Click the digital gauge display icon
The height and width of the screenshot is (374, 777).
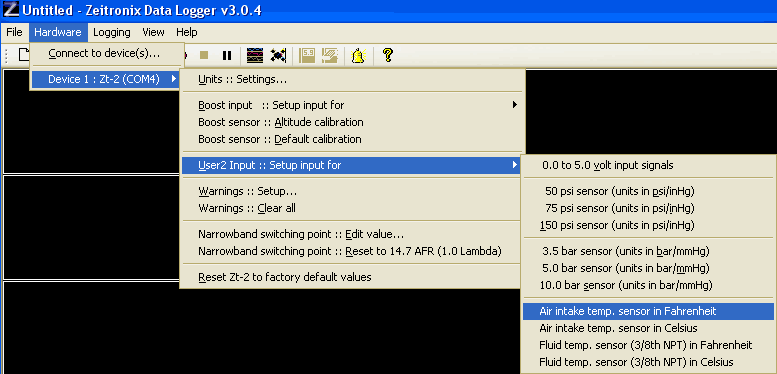(x=307, y=55)
